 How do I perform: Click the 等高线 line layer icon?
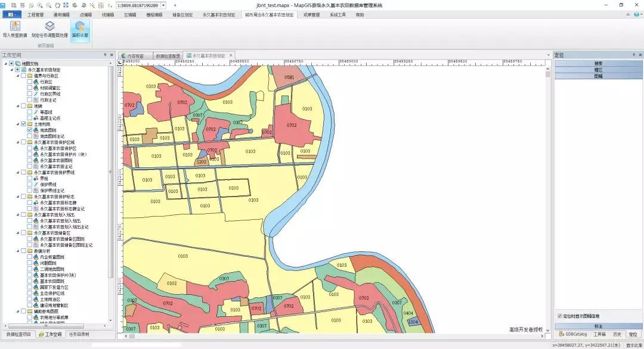click(x=36, y=112)
